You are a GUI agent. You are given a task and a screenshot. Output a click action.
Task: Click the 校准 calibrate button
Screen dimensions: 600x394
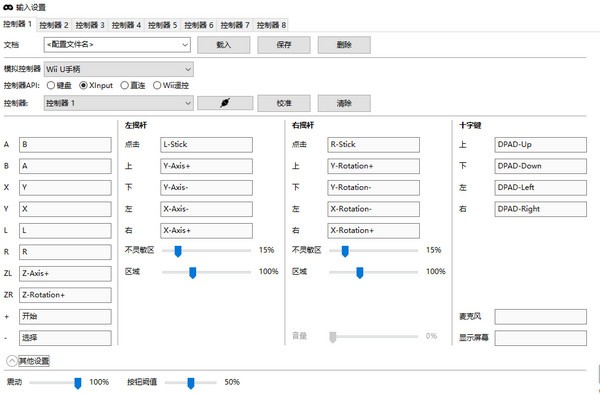[x=284, y=103]
